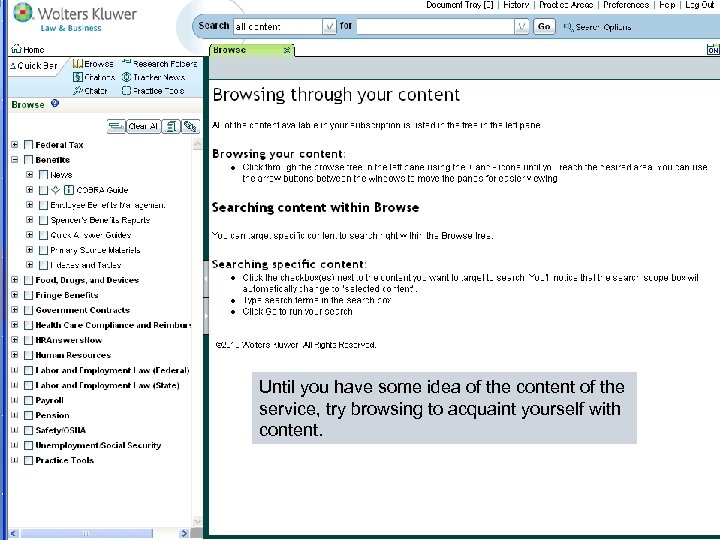Click the Search Options magnifier icon

click(x=568, y=27)
